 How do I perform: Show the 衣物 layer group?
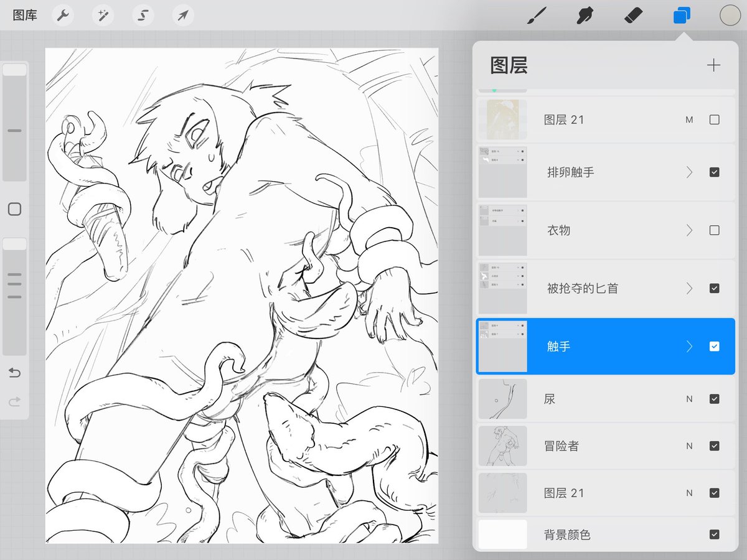[x=715, y=230]
